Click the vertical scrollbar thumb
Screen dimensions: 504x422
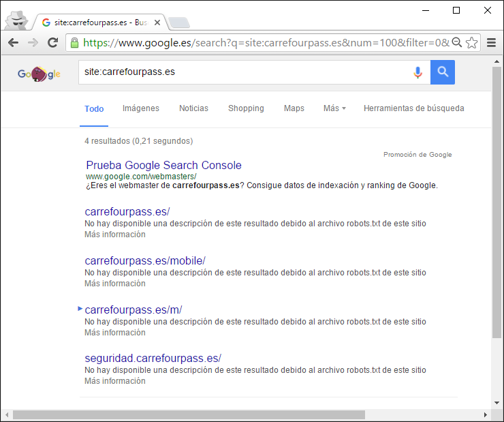tap(497, 202)
